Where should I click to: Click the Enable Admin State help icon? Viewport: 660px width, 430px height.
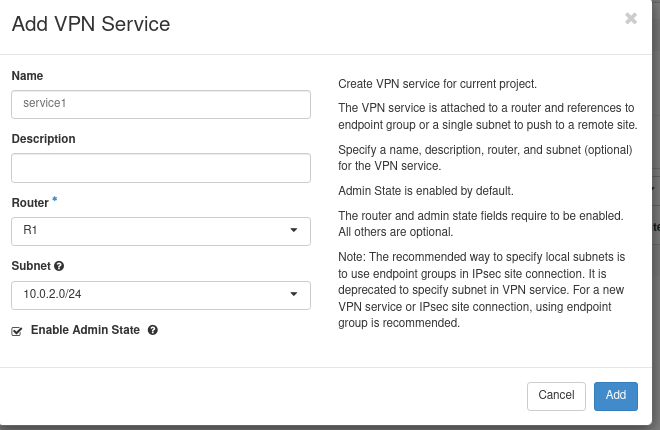tap(153, 330)
